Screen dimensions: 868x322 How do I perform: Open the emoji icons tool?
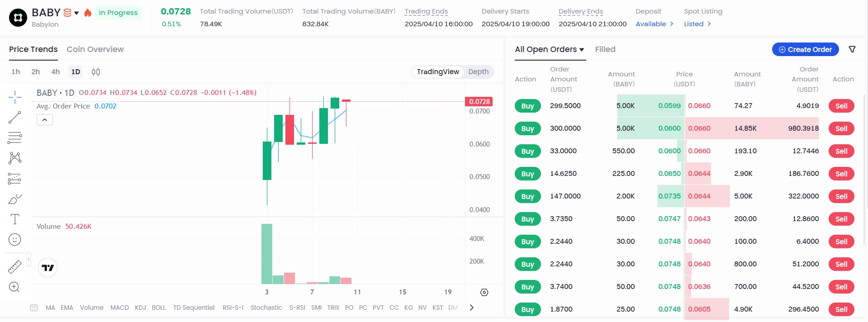pos(15,240)
